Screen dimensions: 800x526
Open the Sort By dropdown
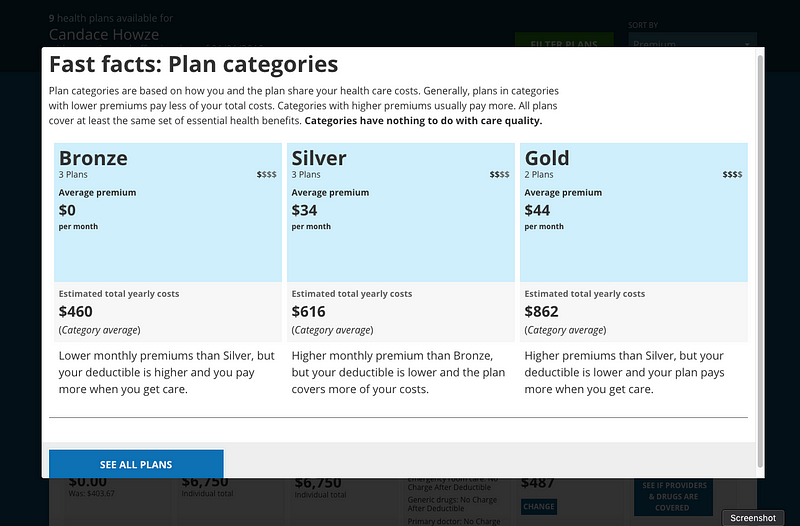point(691,44)
